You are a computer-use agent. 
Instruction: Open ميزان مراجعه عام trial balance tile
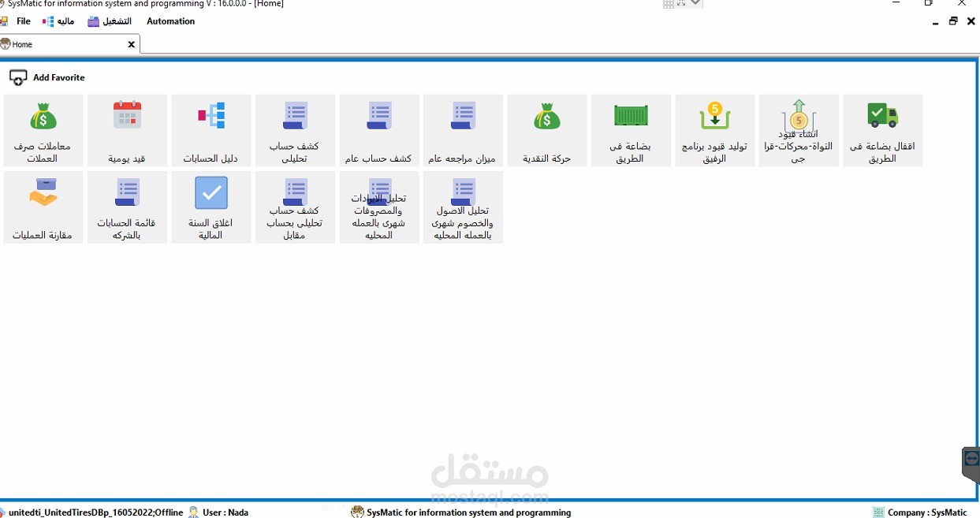463,131
